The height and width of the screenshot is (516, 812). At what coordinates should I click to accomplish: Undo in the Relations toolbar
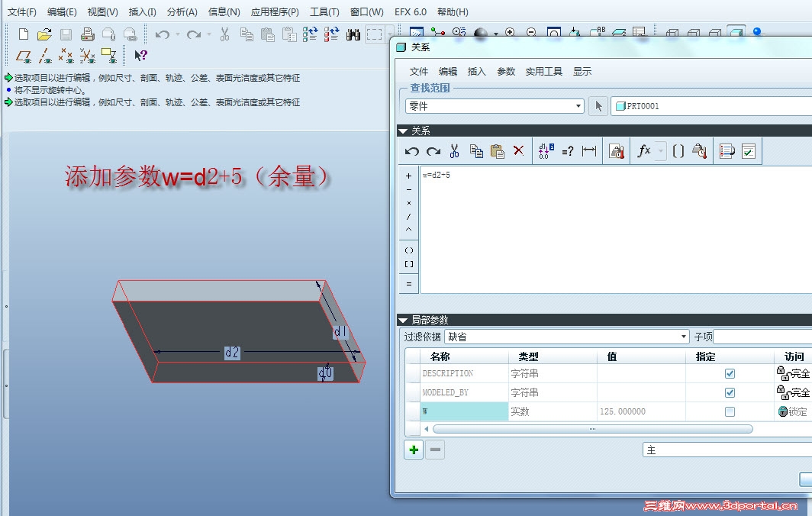[x=412, y=151]
